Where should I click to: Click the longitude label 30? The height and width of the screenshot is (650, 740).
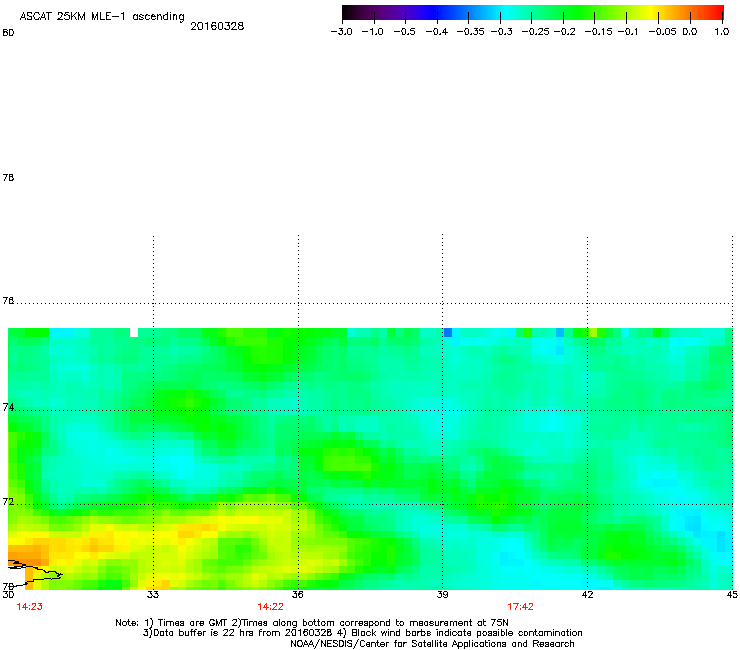[x=8, y=595]
